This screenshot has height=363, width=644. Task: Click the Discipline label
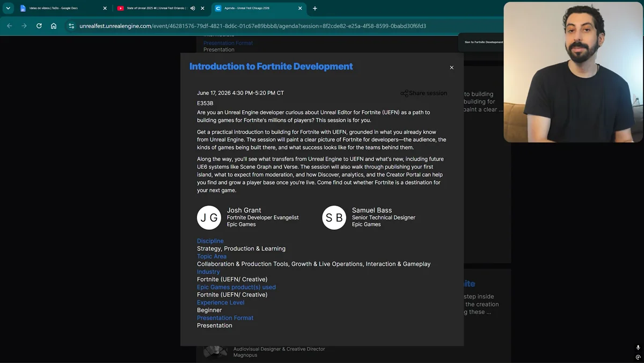[x=210, y=241]
